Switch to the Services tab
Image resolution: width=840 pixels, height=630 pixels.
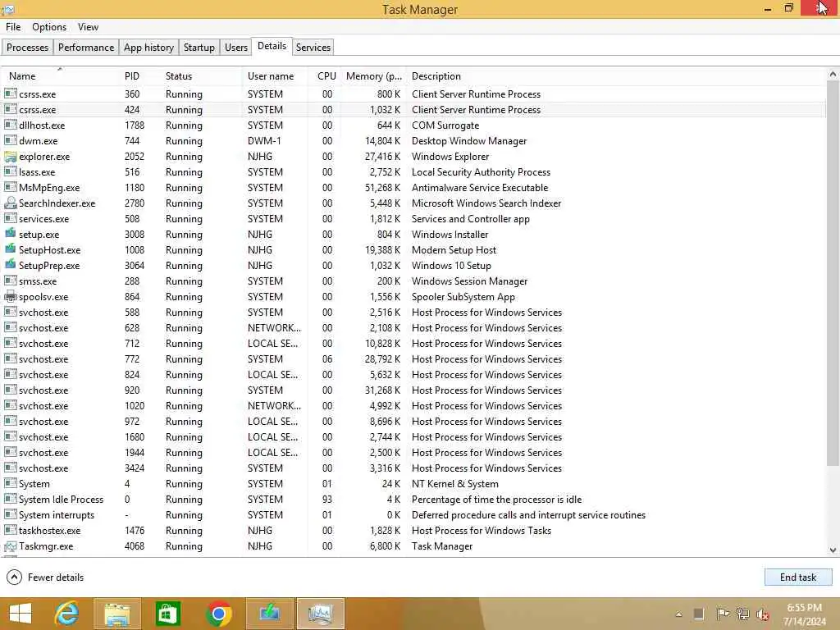click(x=313, y=47)
